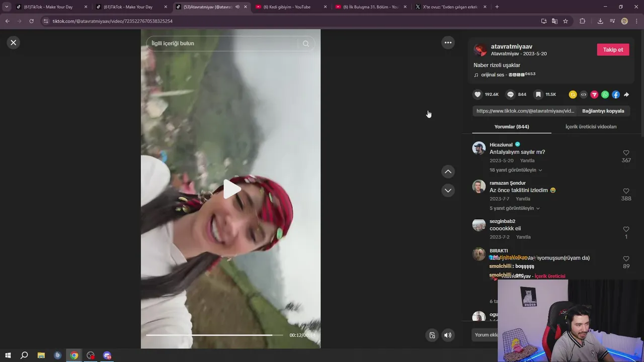This screenshot has height=362, width=644.
Task: Open atavratmiyaav creator avatar
Action: coord(480,50)
